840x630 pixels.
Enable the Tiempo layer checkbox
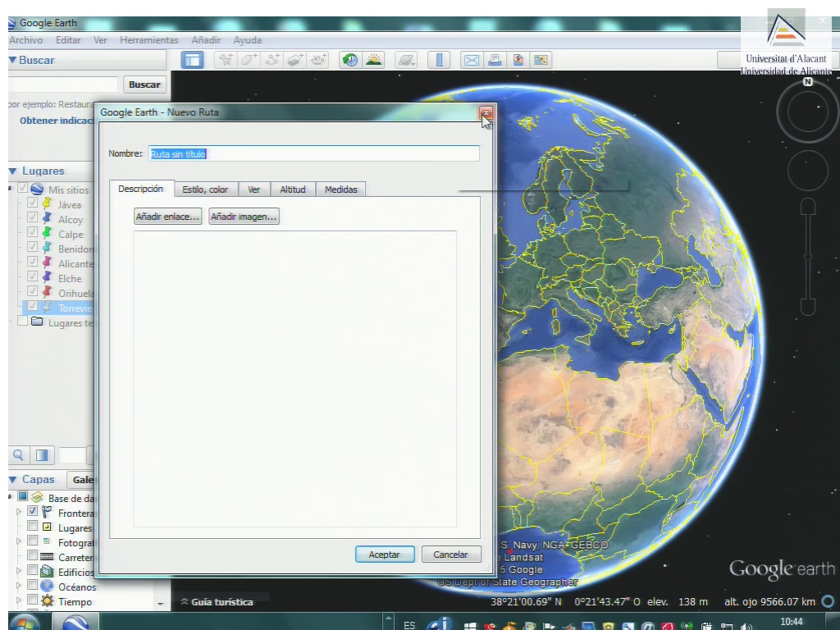32,600
